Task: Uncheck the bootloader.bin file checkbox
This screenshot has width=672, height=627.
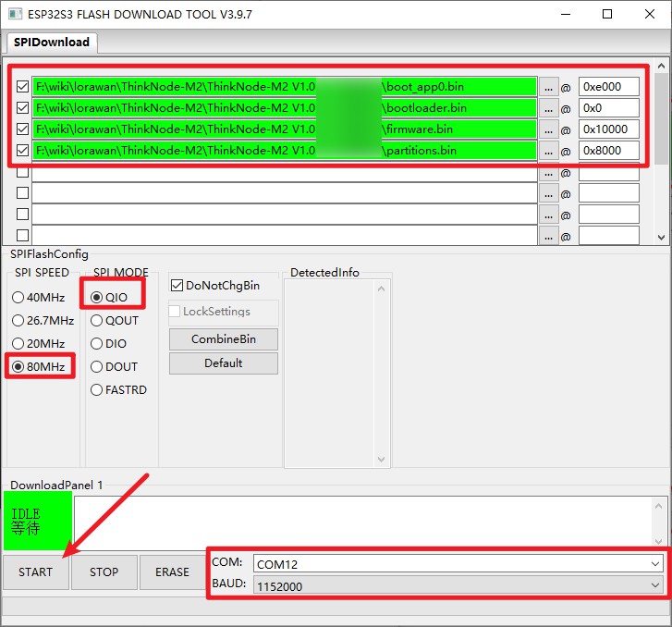Action: point(23,107)
